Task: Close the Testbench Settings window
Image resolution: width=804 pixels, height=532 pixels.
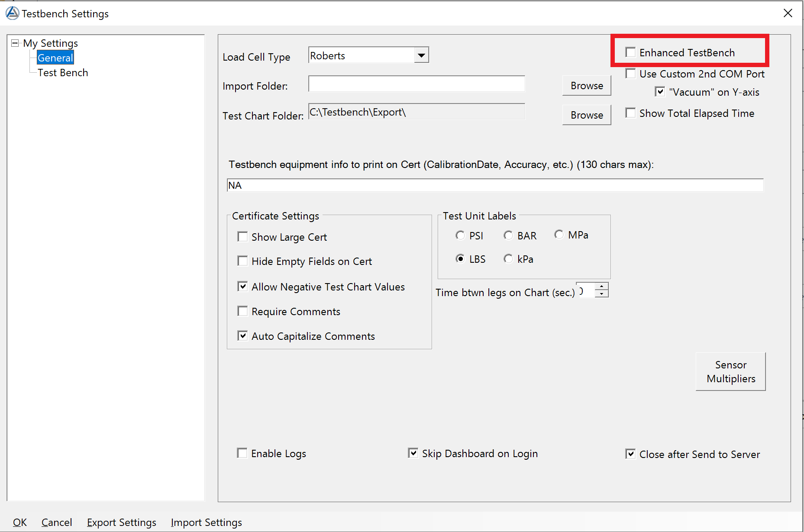Action: point(788,13)
